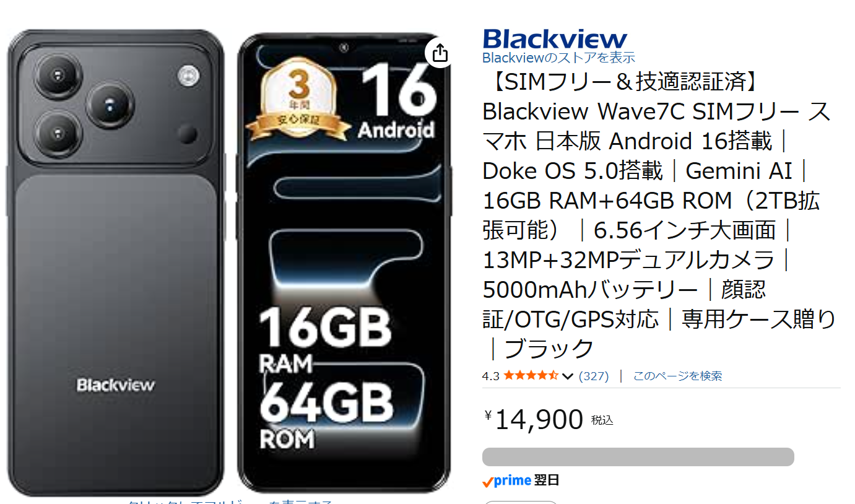Click the 翌日 delivery label
This screenshot has width=855, height=504.
547,480
